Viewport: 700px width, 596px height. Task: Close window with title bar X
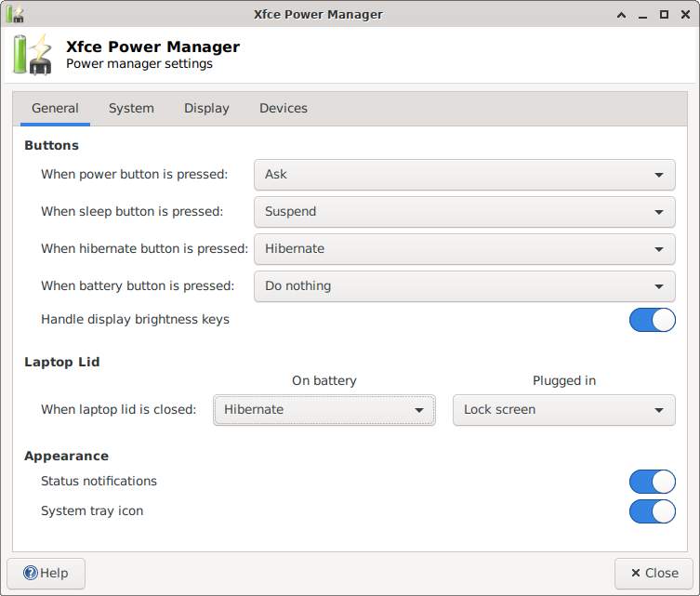click(685, 15)
